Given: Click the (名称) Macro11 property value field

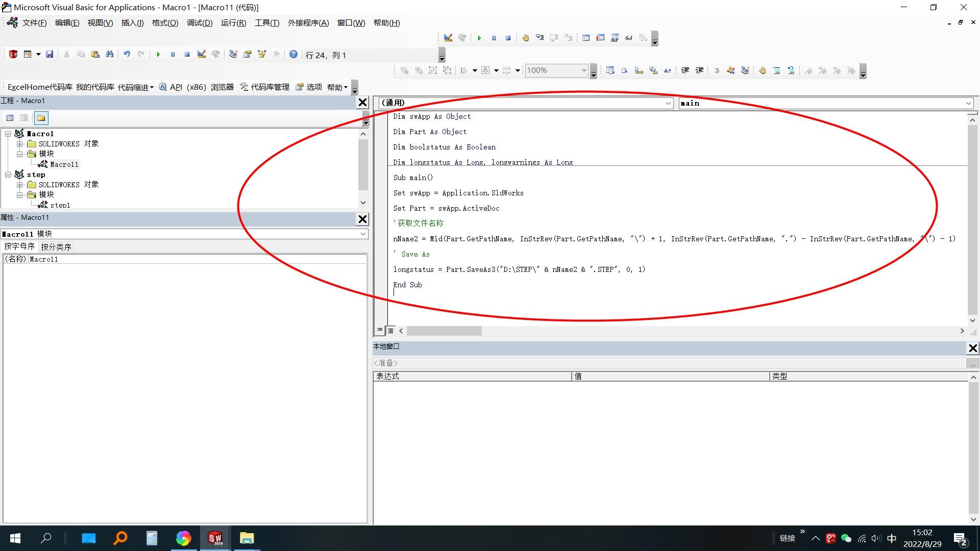Looking at the screenshot, I should (x=197, y=259).
